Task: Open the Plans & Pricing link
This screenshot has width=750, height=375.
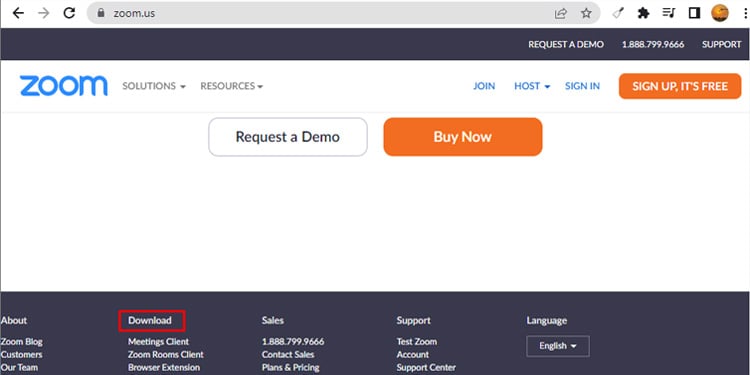Action: (x=290, y=367)
